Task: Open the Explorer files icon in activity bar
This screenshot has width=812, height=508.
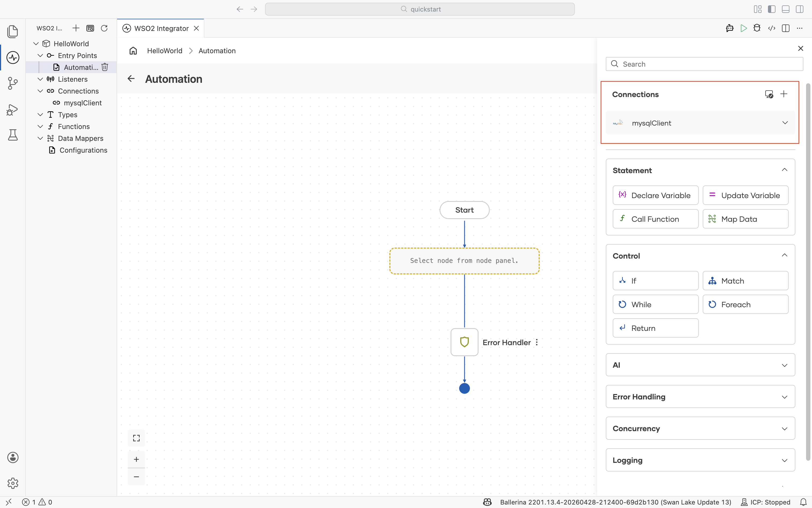Action: coord(13,32)
